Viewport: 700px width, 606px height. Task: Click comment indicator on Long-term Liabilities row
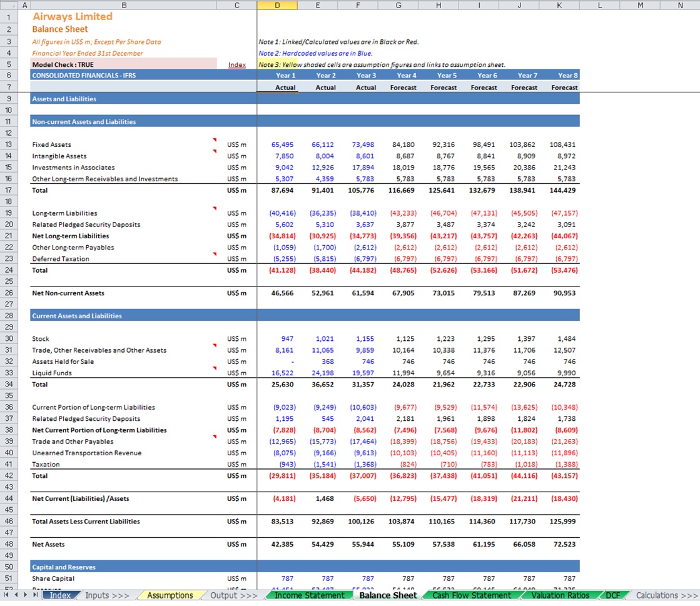coord(215,209)
